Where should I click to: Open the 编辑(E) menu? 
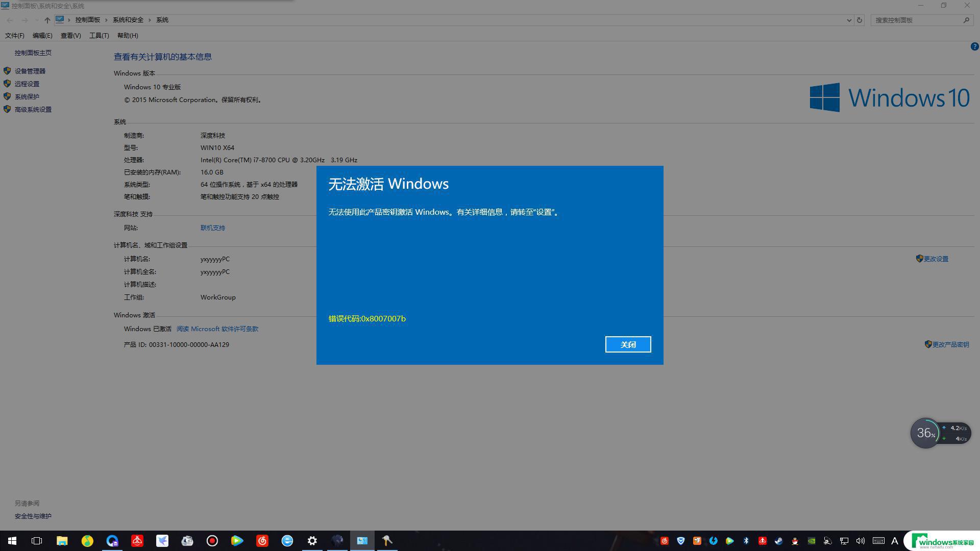click(42, 36)
